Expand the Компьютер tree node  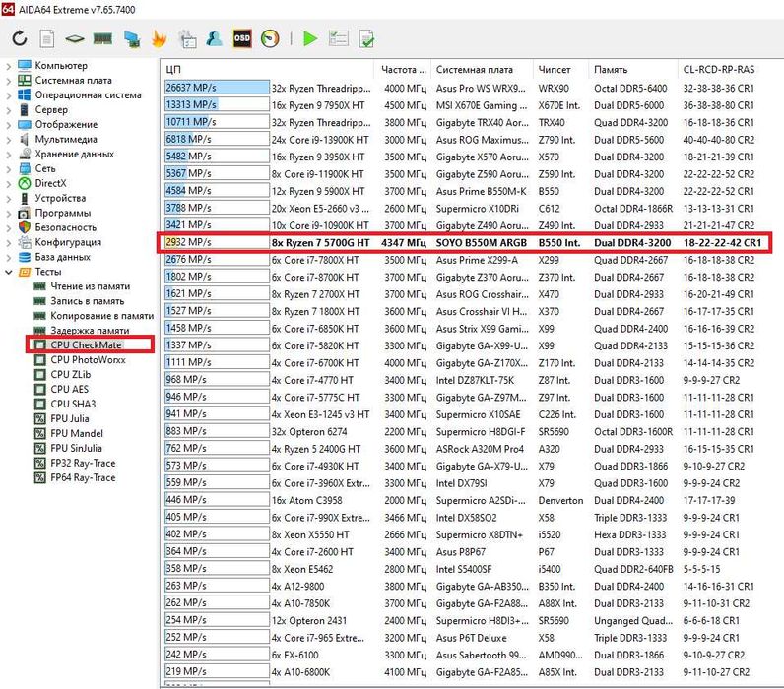(8, 65)
